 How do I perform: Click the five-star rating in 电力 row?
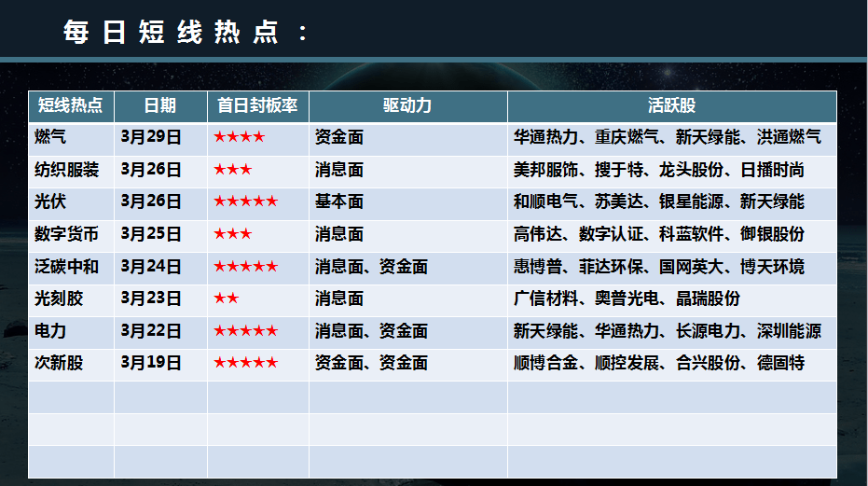[246, 331]
